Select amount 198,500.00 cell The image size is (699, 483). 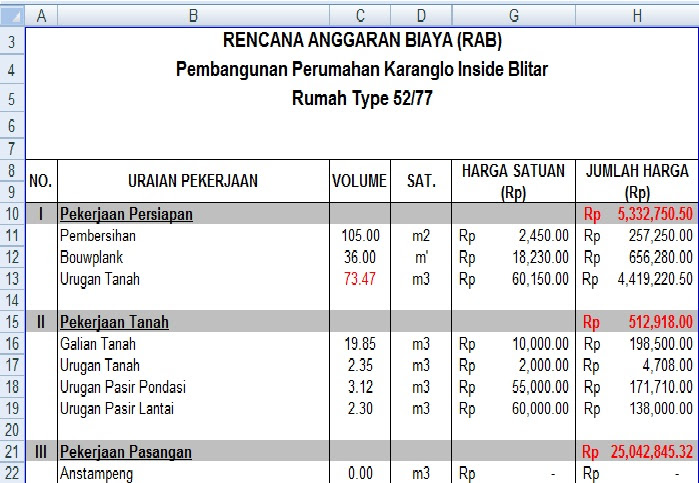coord(637,343)
